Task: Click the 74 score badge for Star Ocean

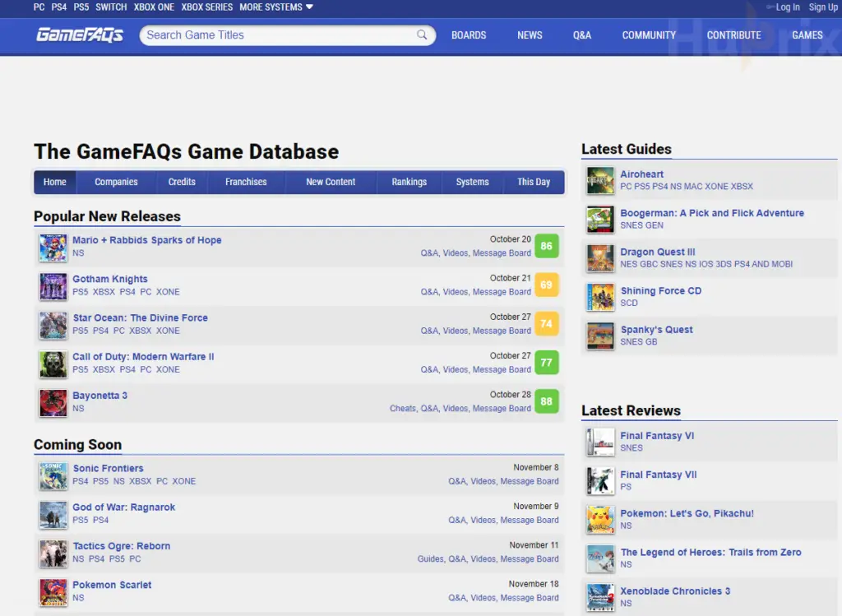Action: tap(547, 323)
